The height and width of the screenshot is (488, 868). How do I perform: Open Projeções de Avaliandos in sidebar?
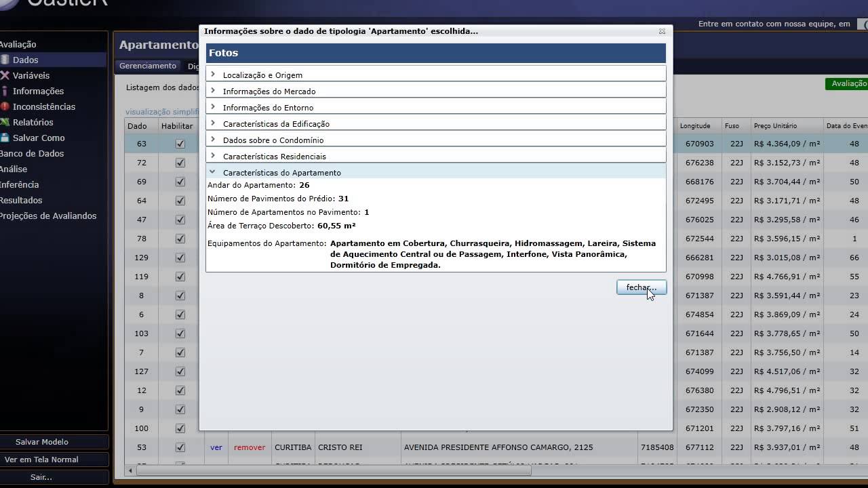48,216
